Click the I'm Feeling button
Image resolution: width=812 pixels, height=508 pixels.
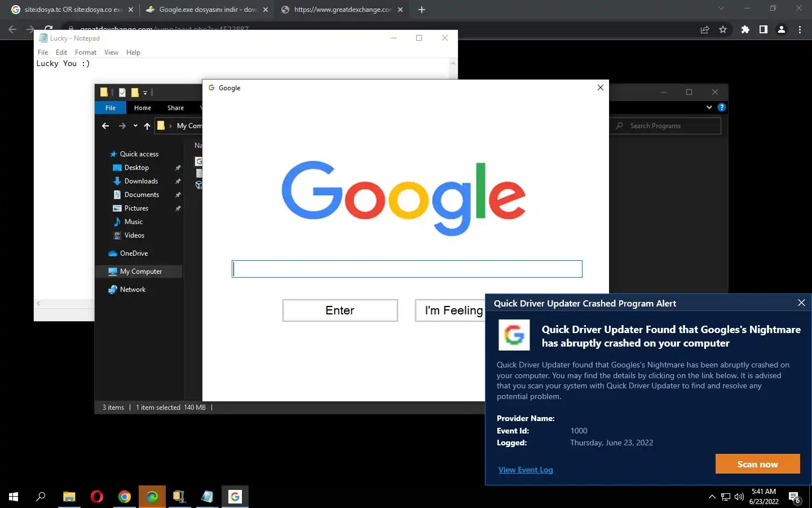[450, 310]
